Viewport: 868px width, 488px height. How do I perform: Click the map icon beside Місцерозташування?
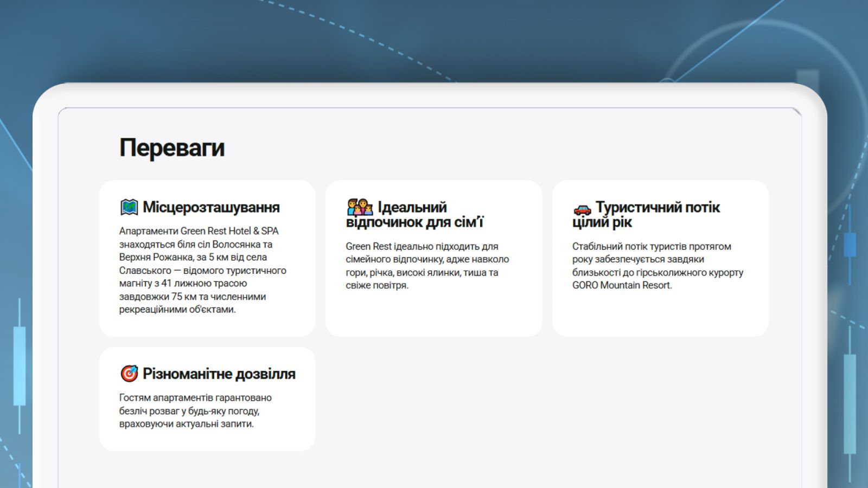[x=129, y=207]
